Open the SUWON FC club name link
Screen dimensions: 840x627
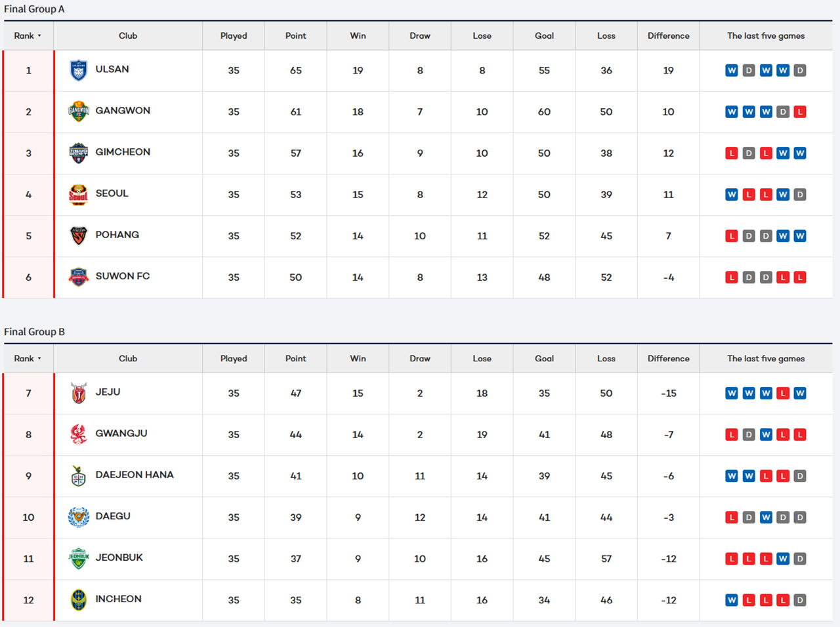click(123, 276)
